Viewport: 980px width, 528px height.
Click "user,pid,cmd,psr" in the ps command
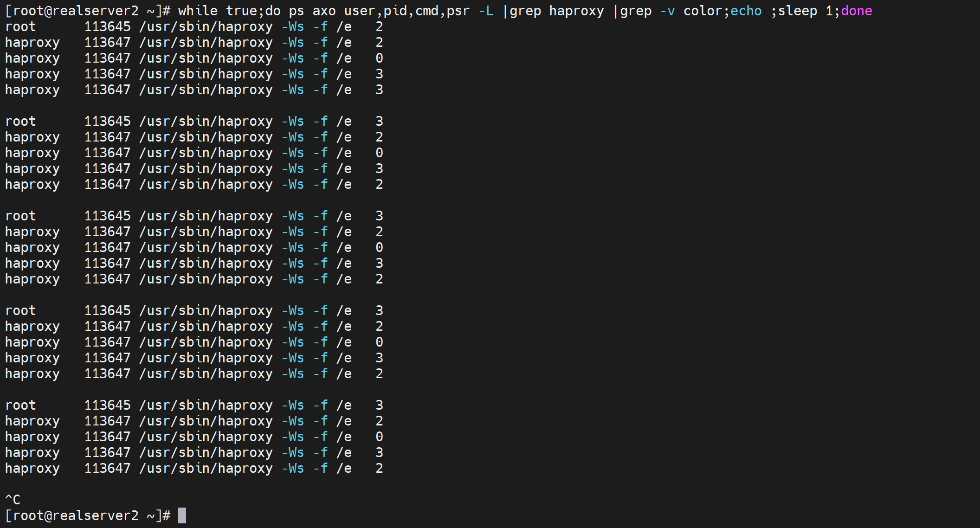coord(407,11)
